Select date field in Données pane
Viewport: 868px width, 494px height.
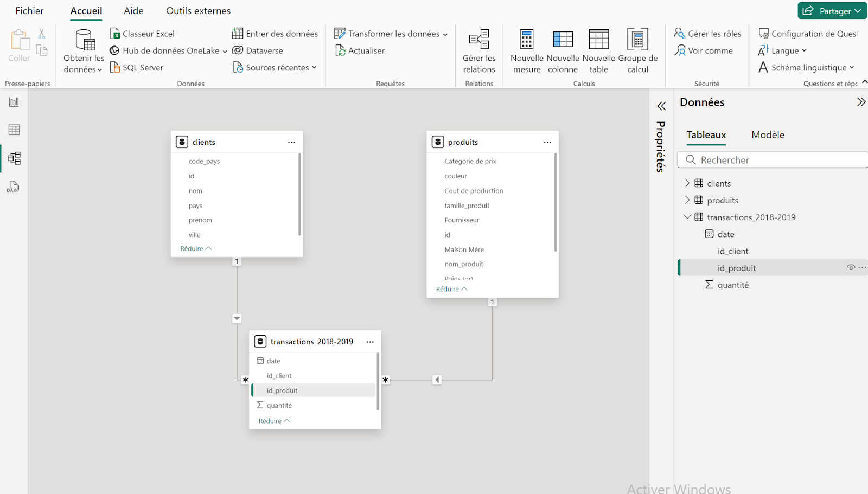[x=726, y=234]
